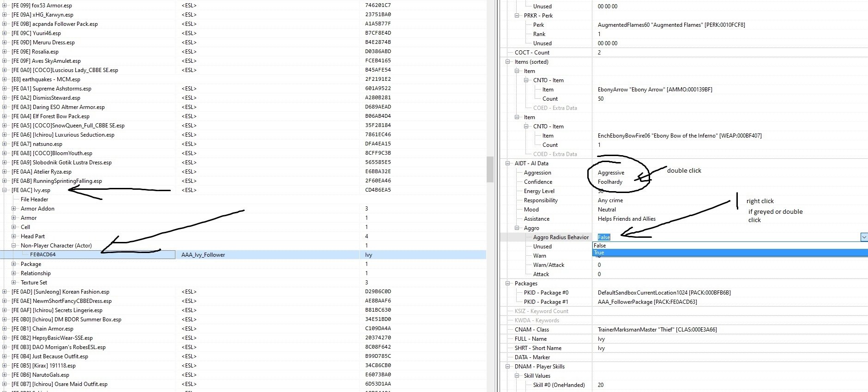Collapse the [FE 0AC] Ivy.esp tree node
868x392 pixels.
coord(5,190)
